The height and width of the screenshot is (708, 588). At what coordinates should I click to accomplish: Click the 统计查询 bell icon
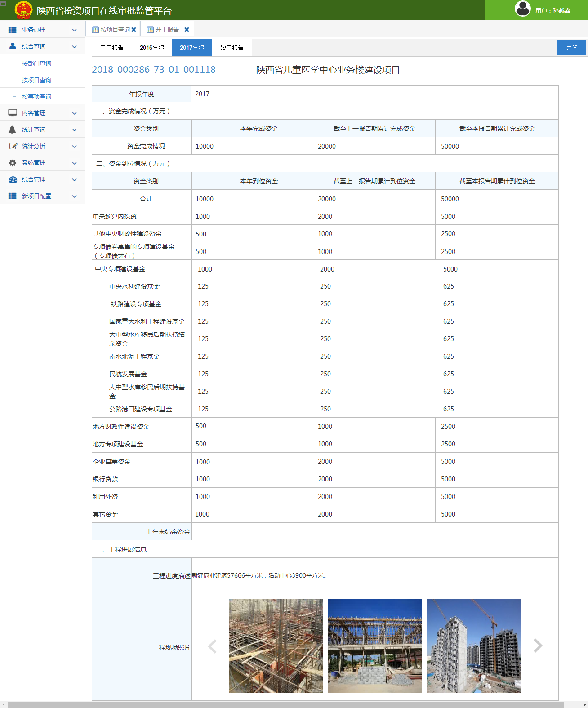(13, 129)
